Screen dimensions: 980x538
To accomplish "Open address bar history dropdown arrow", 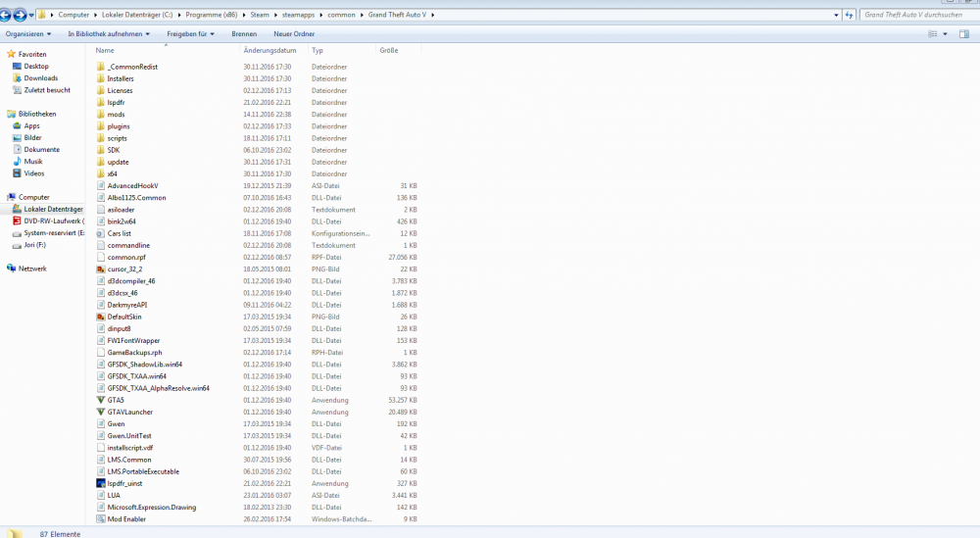I will click(836, 15).
